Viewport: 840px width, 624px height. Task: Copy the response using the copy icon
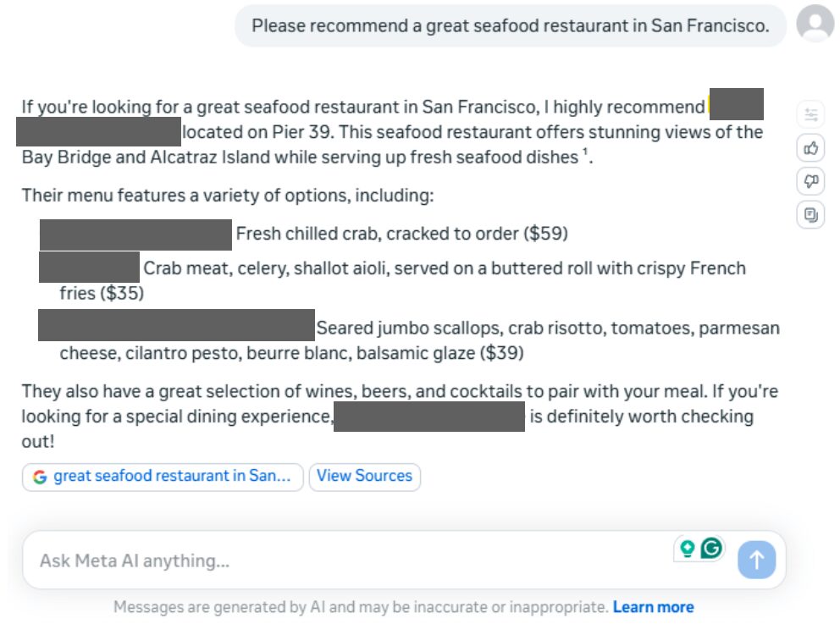811,215
